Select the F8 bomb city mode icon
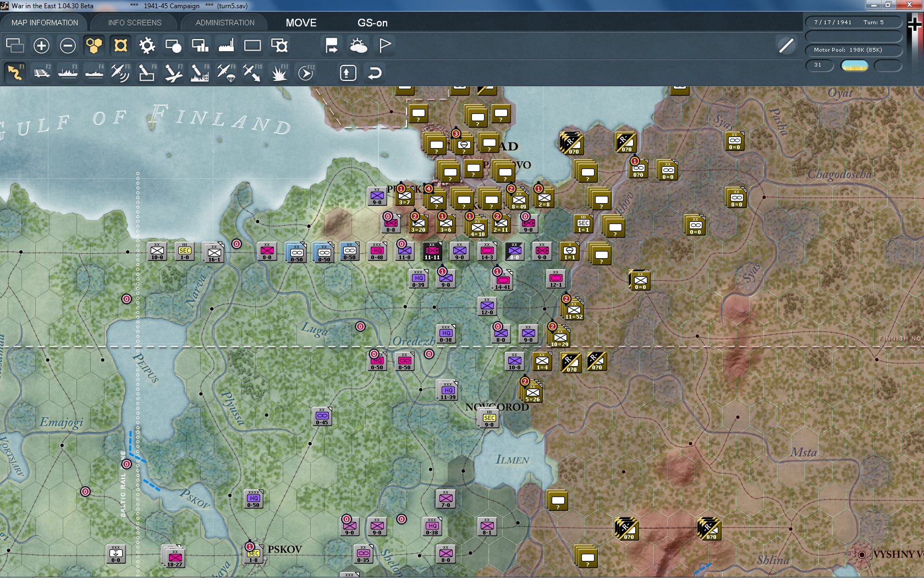 (200, 73)
